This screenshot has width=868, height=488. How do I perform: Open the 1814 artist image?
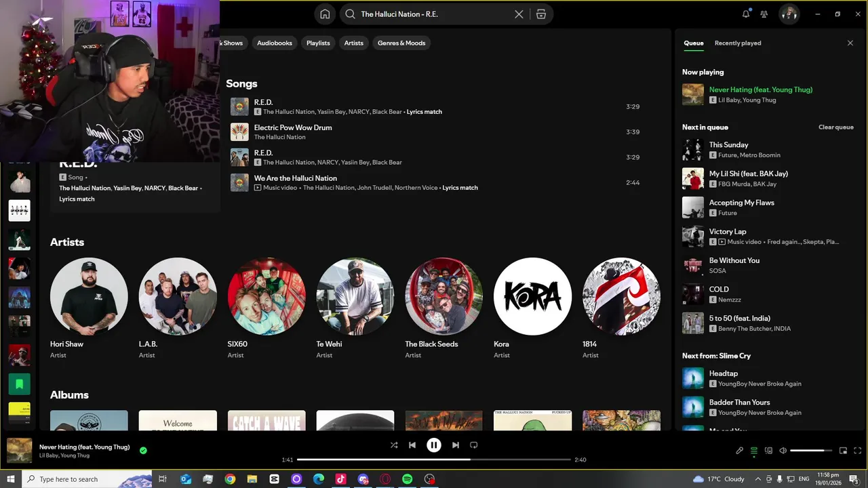click(x=621, y=296)
